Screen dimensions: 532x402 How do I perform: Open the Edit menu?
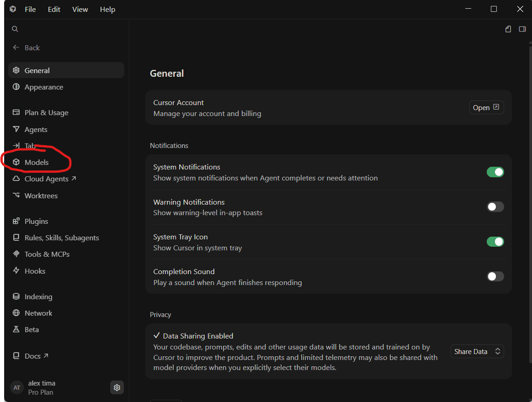[54, 10]
